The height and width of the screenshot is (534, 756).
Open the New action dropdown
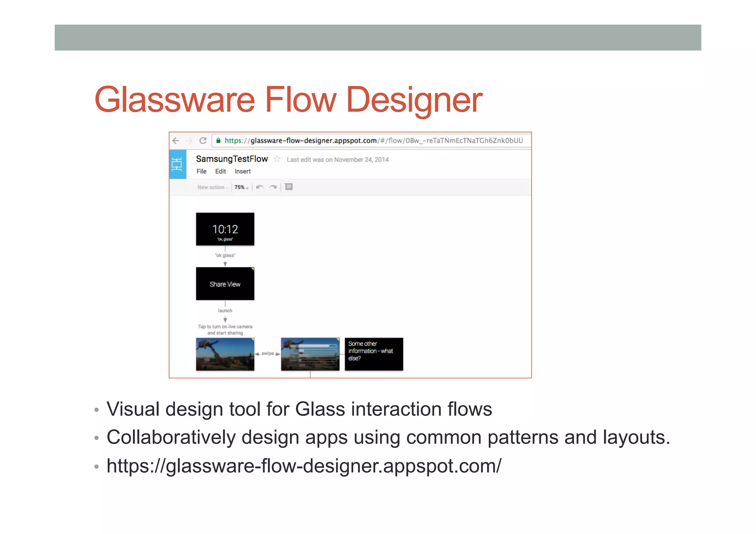click(x=213, y=187)
